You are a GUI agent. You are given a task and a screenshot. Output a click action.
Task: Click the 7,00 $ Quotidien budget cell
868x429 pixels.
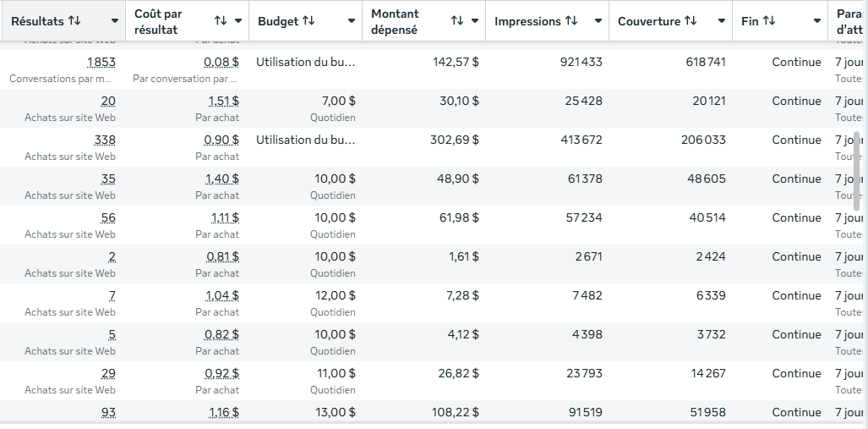[306, 108]
